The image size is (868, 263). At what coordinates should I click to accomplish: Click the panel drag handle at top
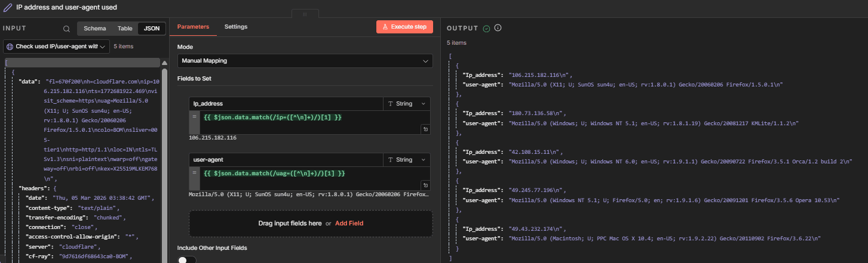305,13
